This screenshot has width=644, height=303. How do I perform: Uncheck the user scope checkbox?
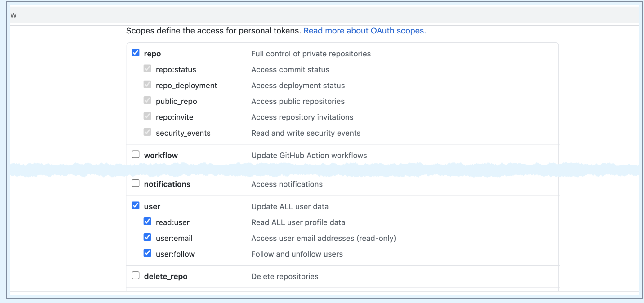click(x=136, y=205)
